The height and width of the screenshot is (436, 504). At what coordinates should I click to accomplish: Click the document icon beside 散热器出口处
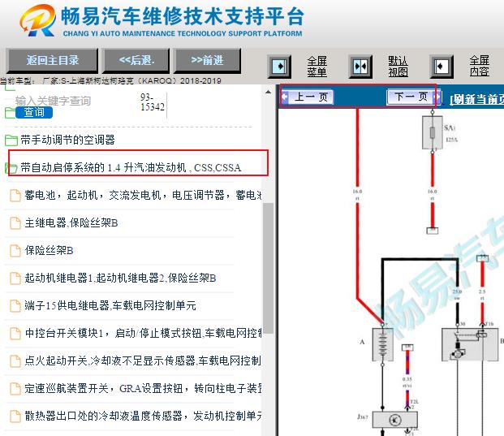coord(15,417)
